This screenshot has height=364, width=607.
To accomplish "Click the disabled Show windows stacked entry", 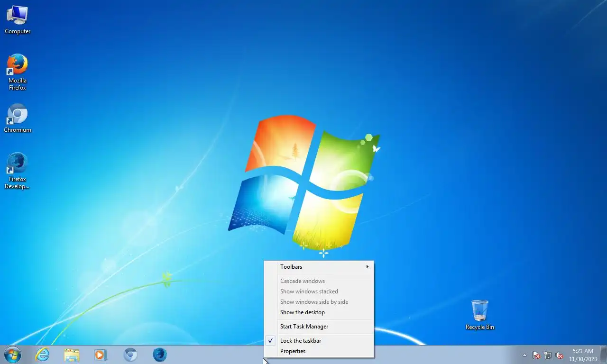I will [x=319, y=291].
